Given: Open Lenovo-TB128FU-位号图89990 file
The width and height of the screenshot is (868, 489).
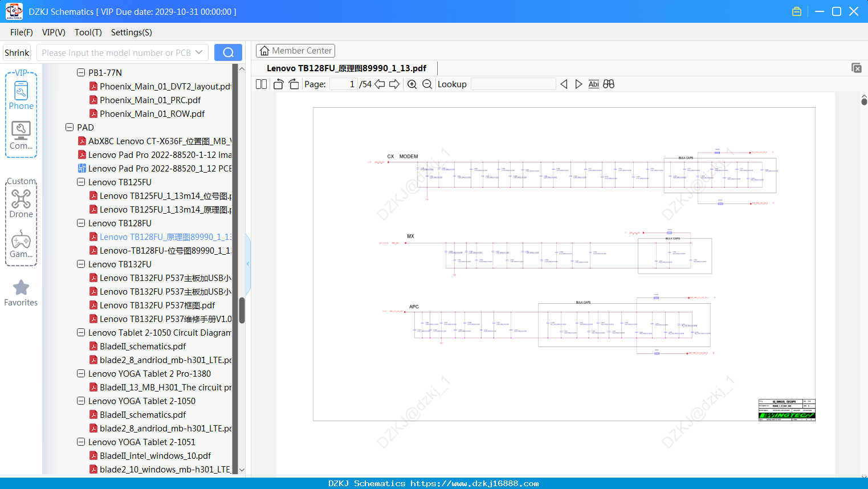Looking at the screenshot, I should click(x=160, y=251).
